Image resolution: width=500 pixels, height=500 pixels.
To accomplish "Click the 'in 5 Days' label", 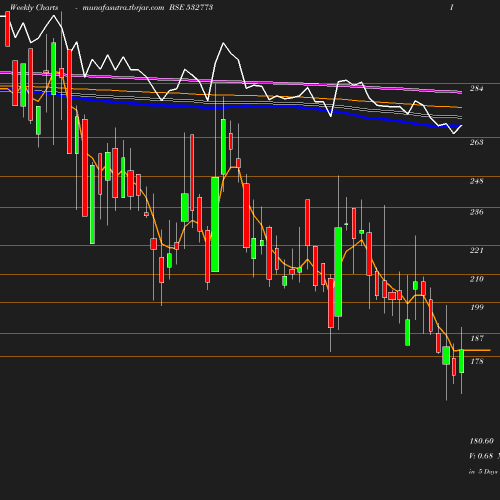I will coord(483,472).
